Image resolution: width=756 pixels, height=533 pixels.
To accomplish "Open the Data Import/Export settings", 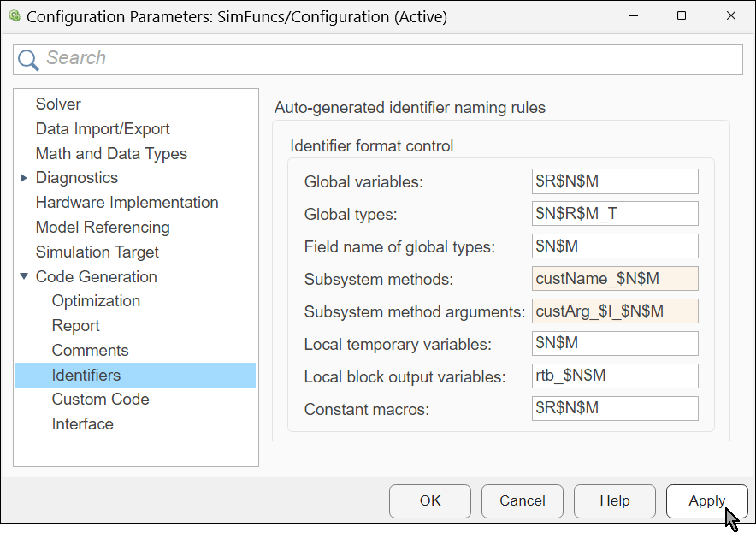I will (103, 128).
